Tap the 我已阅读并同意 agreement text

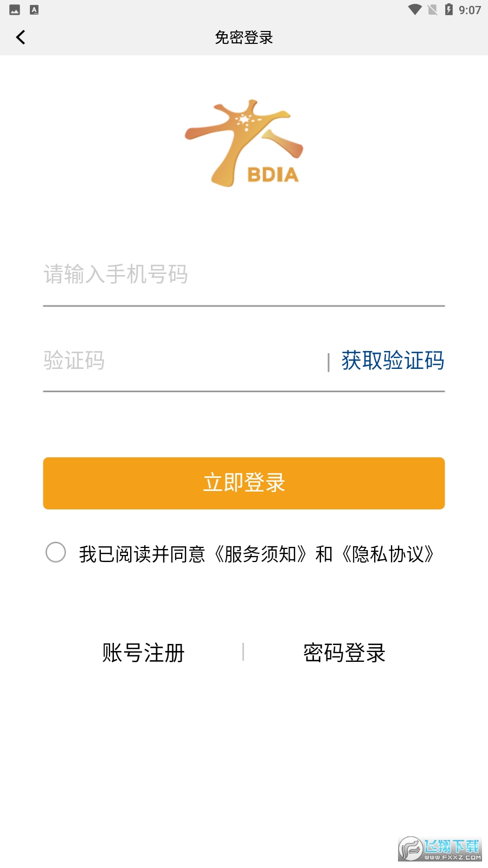click(x=142, y=554)
